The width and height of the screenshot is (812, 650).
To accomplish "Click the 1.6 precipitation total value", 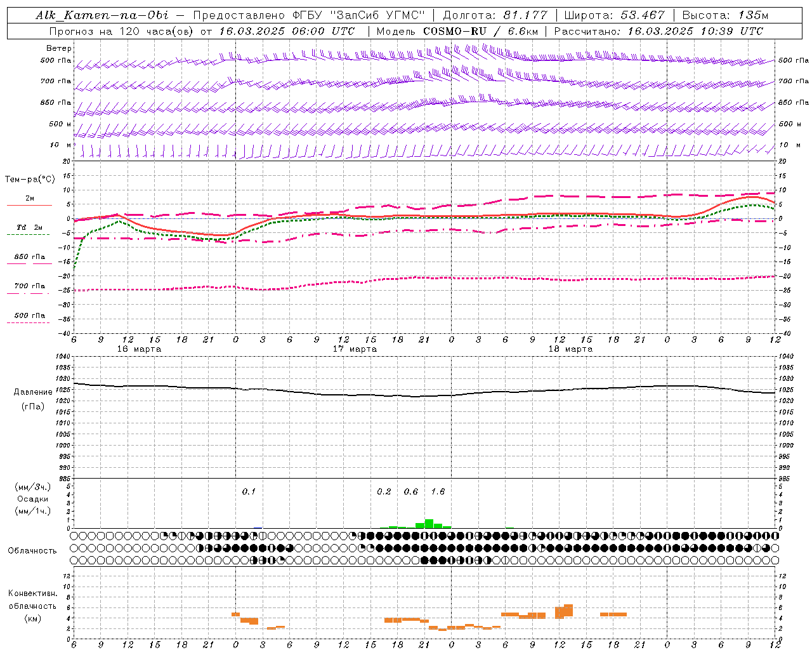I will coord(438,492).
